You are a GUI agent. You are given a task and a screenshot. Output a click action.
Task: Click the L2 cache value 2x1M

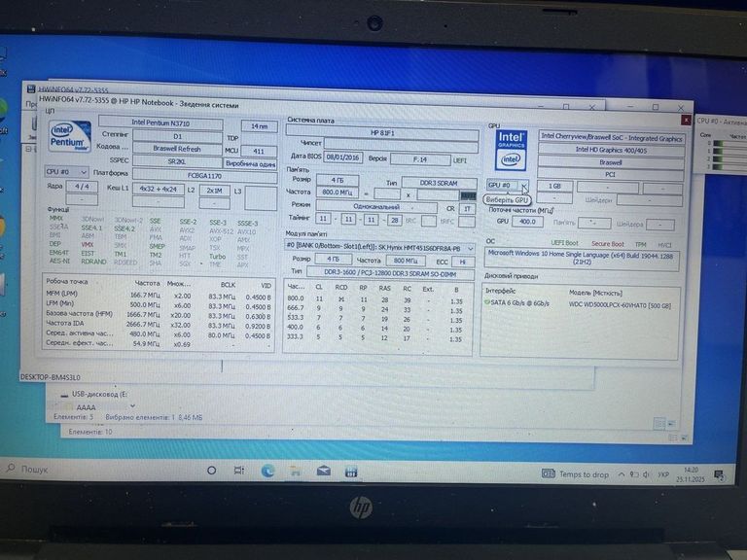click(214, 190)
